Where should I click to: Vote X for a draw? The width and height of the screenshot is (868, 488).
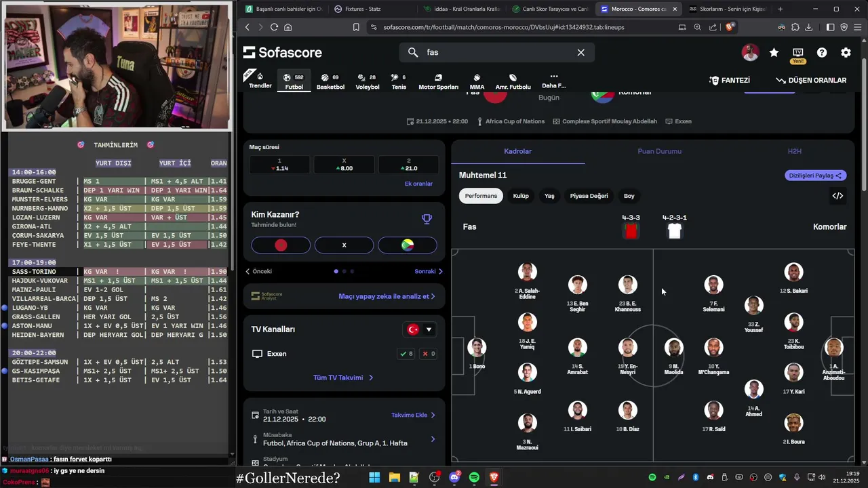click(x=344, y=245)
